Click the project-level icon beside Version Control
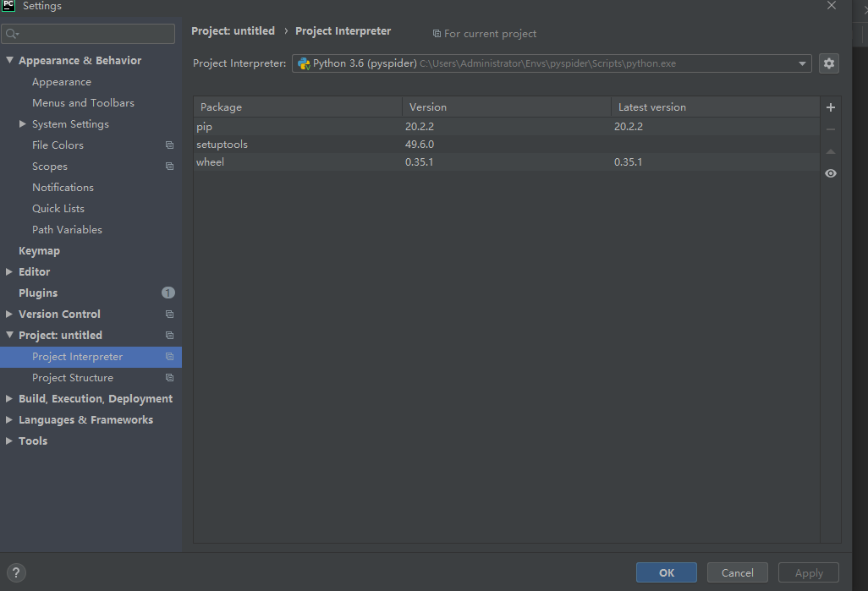The image size is (868, 591). pyautogui.click(x=169, y=315)
